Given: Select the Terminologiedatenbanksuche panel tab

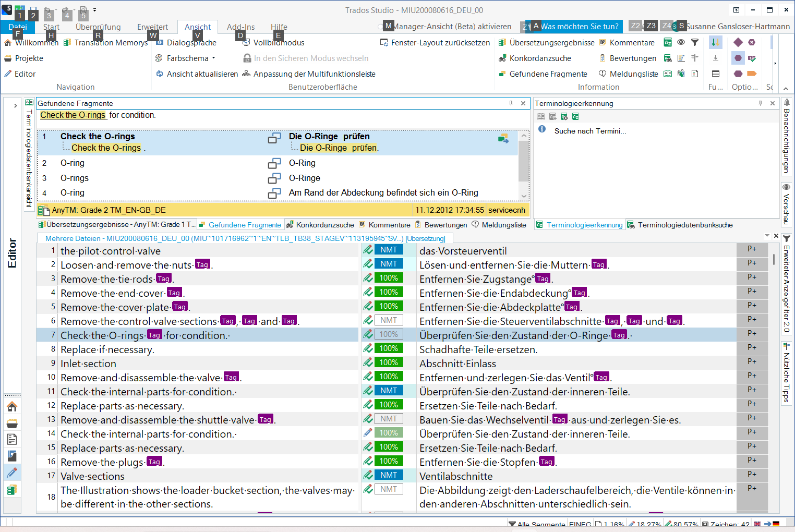Looking at the screenshot, I should [680, 225].
